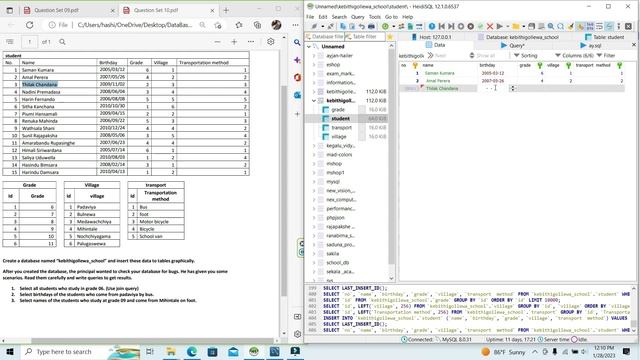
Task: Open File Explorer from the taskbar
Action: pos(171,351)
